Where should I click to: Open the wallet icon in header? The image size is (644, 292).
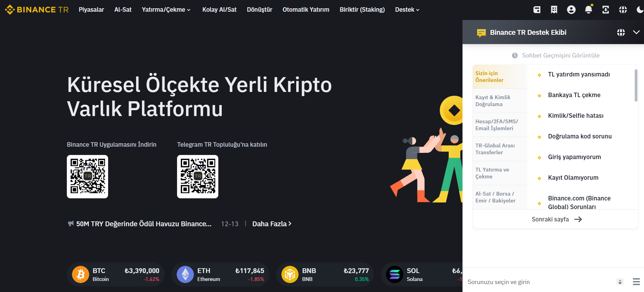coord(537,10)
